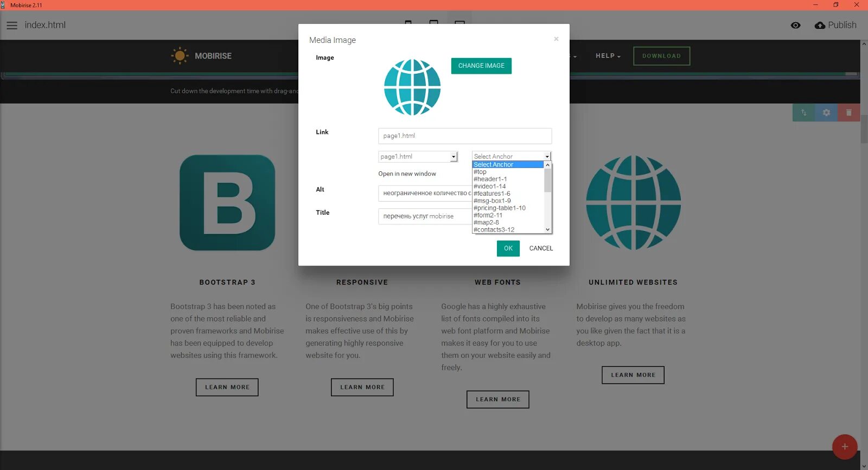Open the HELP menu
868x470 pixels.
point(608,56)
